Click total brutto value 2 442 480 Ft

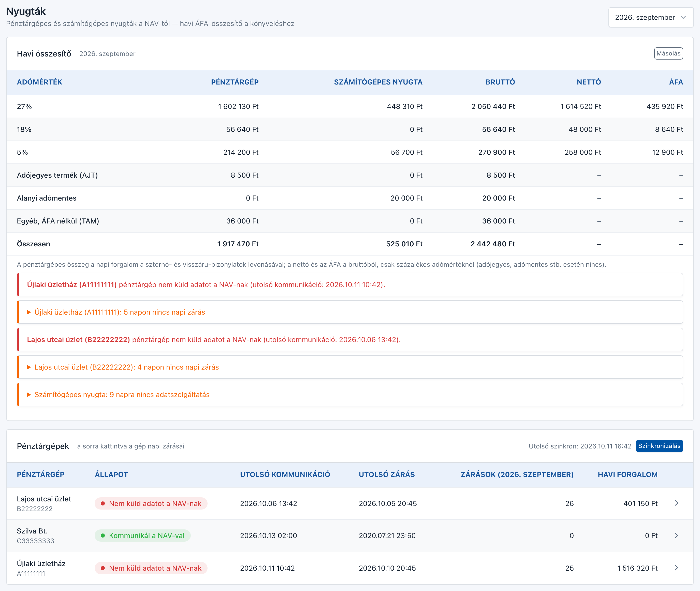coord(493,244)
